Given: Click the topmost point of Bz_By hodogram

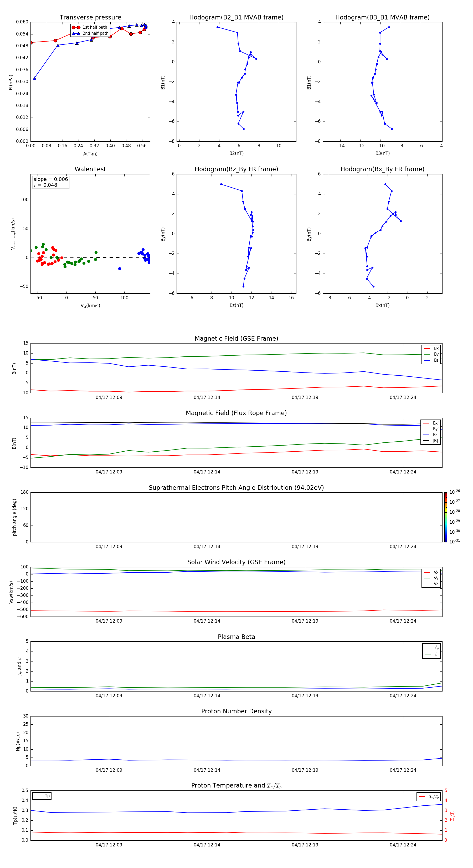Looking at the screenshot, I should point(221,184).
